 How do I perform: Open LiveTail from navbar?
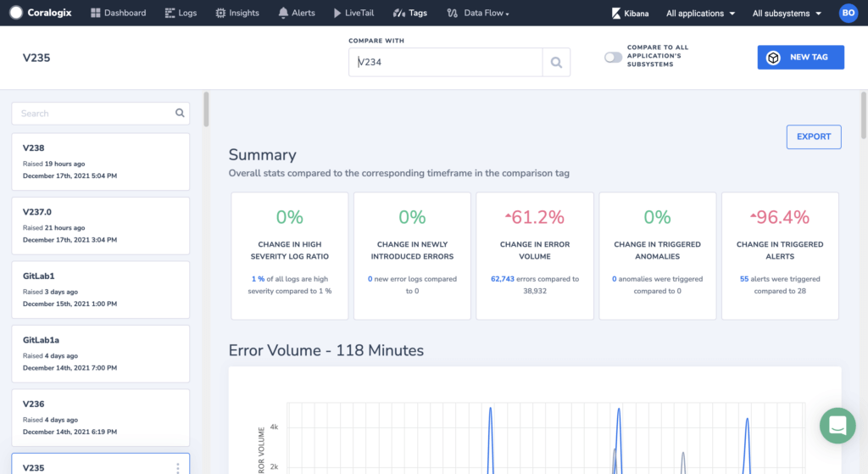tap(353, 13)
